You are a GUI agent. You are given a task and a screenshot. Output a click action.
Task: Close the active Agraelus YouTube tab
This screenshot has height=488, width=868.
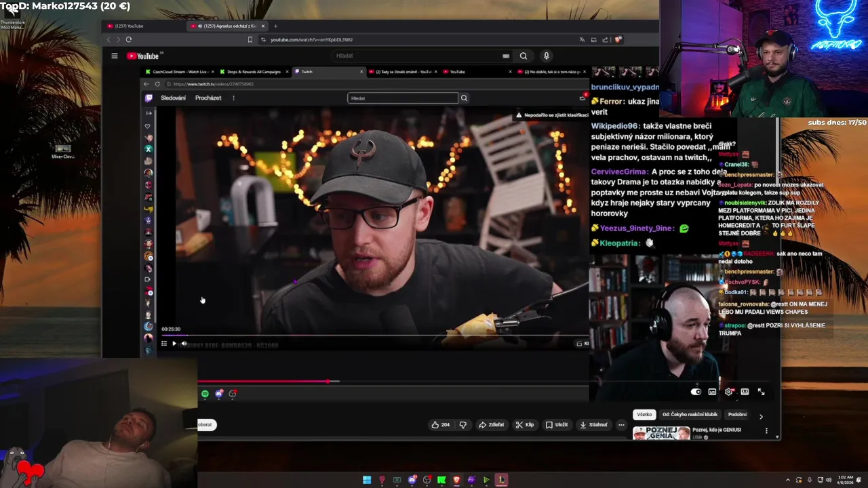263,26
